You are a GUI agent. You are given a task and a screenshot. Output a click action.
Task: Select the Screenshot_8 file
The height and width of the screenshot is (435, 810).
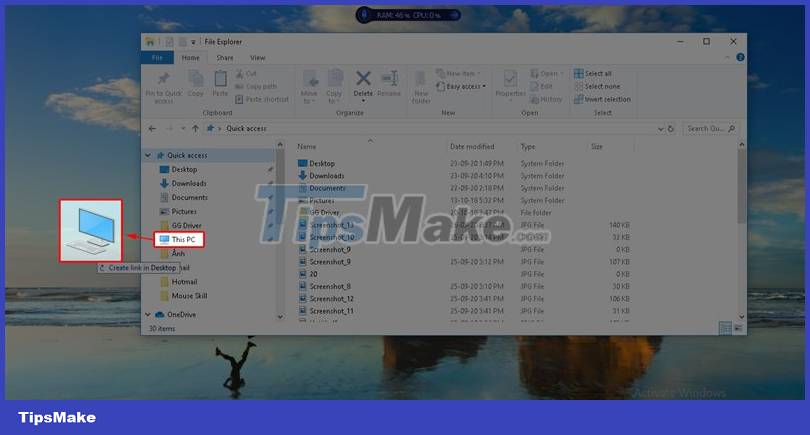(463, 287)
